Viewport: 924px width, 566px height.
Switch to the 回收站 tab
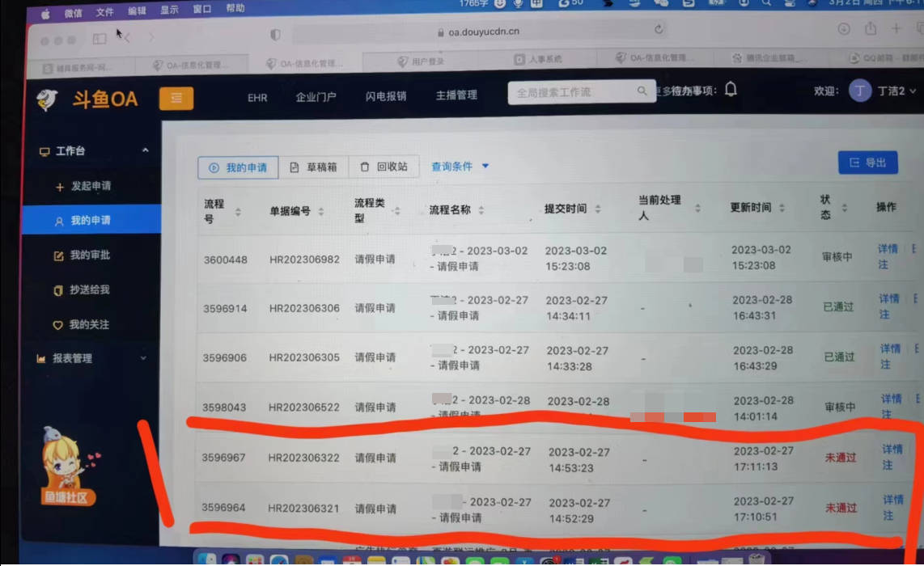coord(384,167)
